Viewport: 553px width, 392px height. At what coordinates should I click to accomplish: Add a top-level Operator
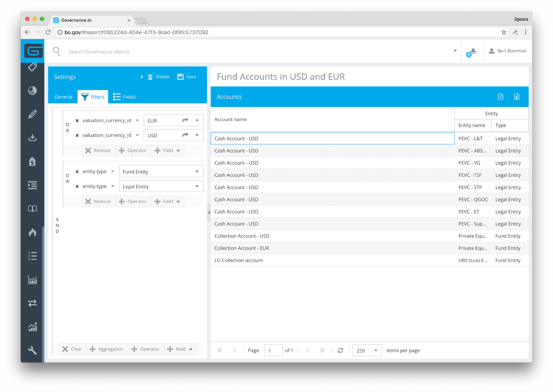point(146,349)
